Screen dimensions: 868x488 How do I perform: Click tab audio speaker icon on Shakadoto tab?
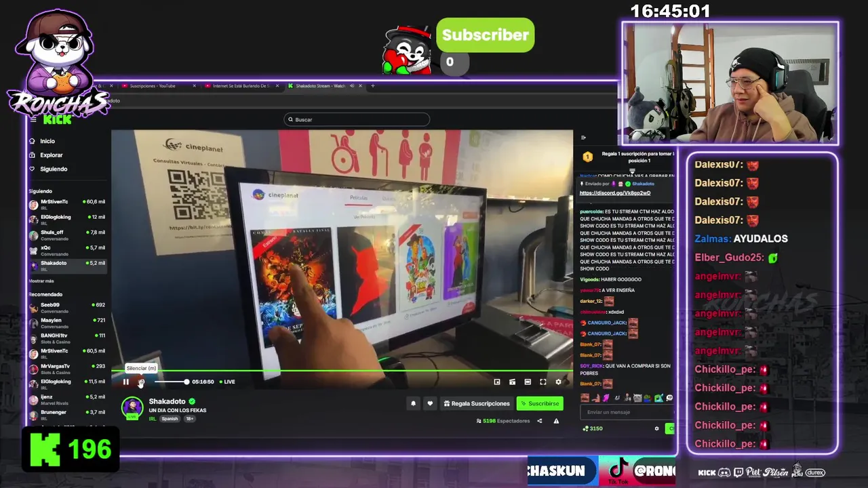(x=352, y=86)
